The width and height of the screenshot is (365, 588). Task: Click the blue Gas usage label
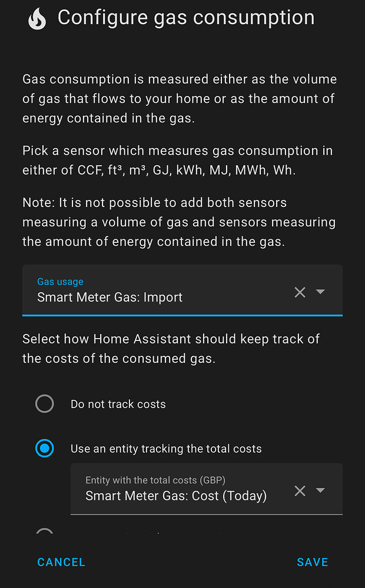point(60,282)
